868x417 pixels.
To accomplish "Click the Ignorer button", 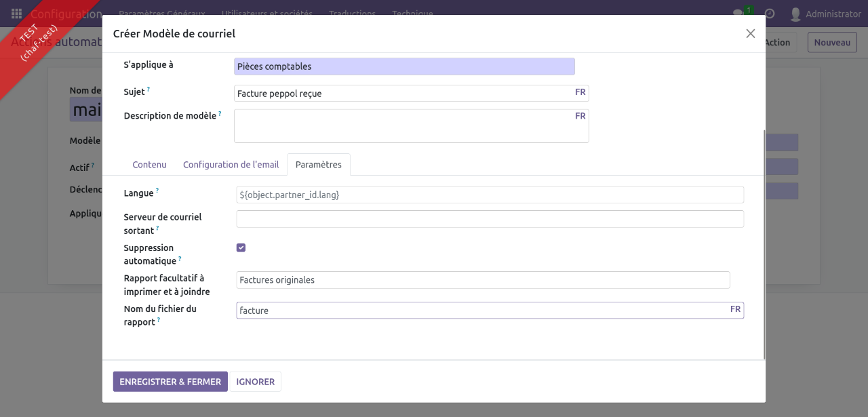I will 255,382.
